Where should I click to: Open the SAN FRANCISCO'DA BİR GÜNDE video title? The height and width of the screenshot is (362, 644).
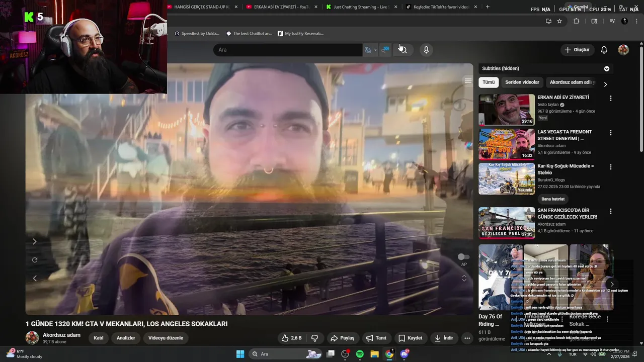567,214
